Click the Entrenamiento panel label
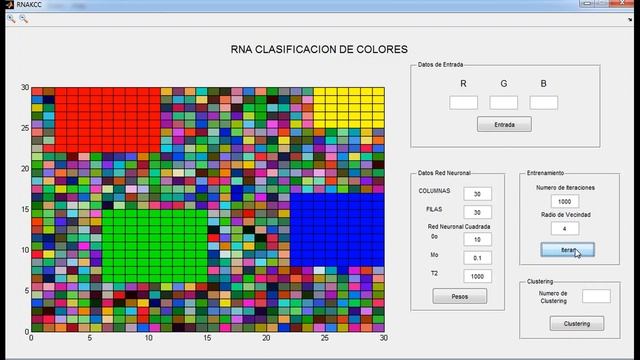Screen dimensions: 640x360 pos(545,173)
